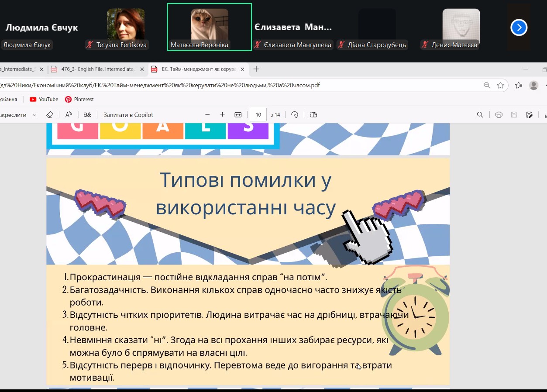Click the Erase tool in PDF toolbar
Viewport: 547px width, 392px height.
pyautogui.click(x=49, y=115)
